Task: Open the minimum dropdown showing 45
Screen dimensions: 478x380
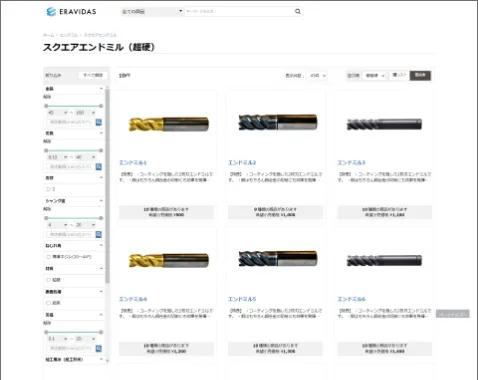Action: click(x=57, y=113)
